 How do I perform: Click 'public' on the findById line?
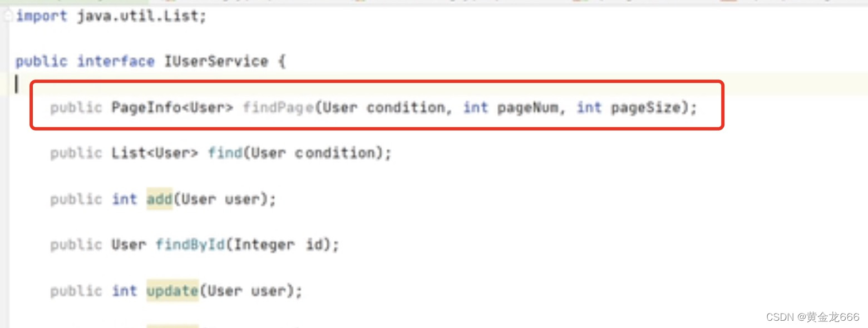[76, 245]
